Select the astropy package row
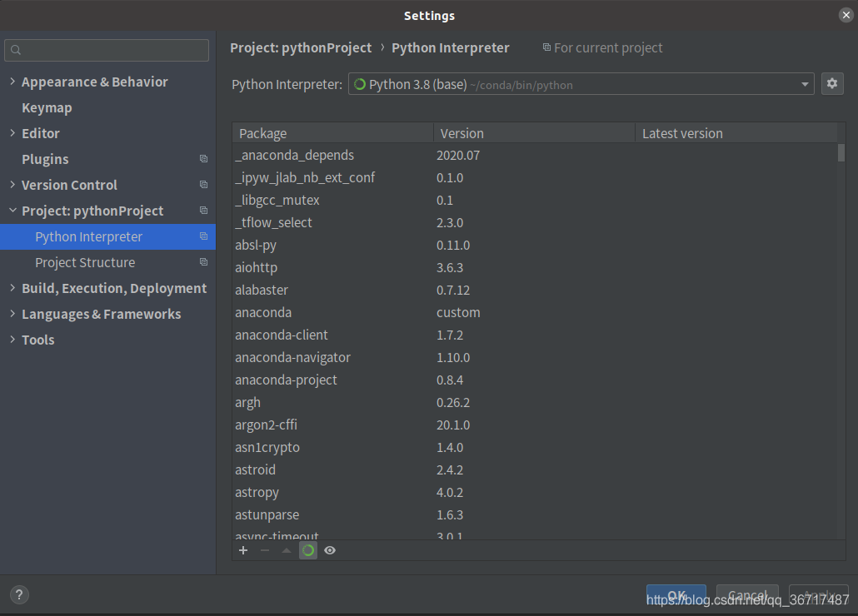 [x=535, y=492]
